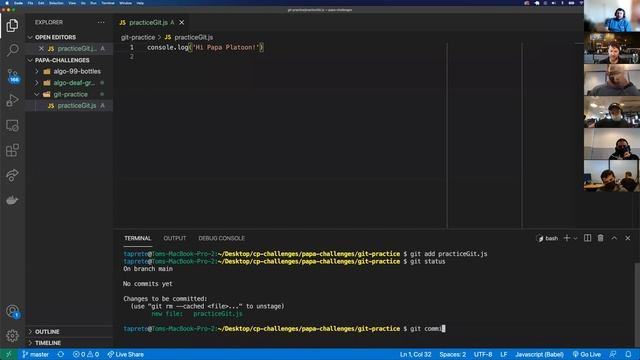Change language mode Javascript (Babel)
The image size is (640, 360).
539,354
